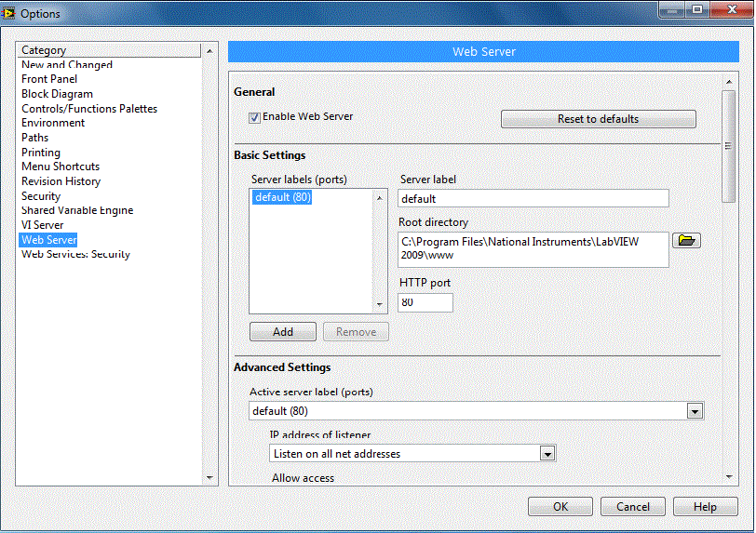
Task: Click OK to confirm options
Action: pos(560,507)
